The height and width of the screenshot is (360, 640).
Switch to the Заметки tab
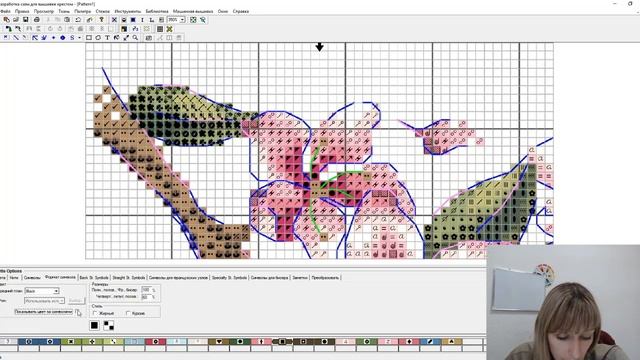300,278
